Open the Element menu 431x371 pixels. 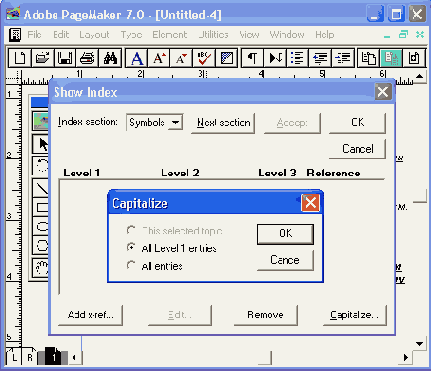point(170,35)
